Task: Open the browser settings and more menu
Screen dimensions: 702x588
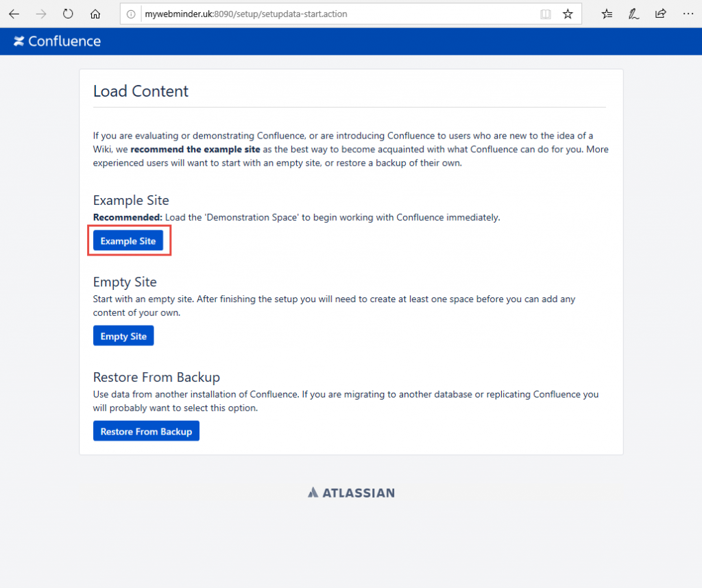Action: (x=688, y=14)
